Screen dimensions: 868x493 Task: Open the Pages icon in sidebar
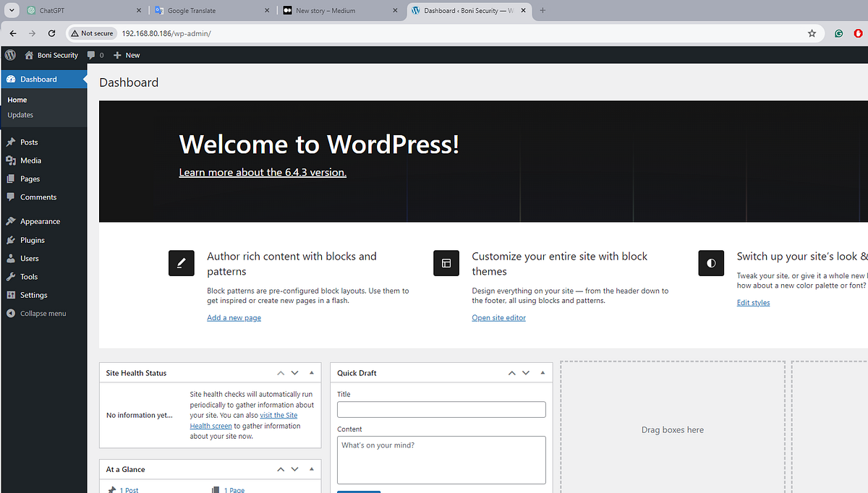[x=12, y=179]
